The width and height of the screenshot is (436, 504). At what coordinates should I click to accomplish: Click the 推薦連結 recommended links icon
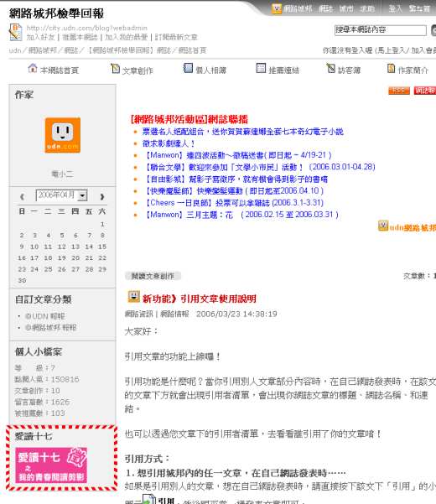(261, 68)
